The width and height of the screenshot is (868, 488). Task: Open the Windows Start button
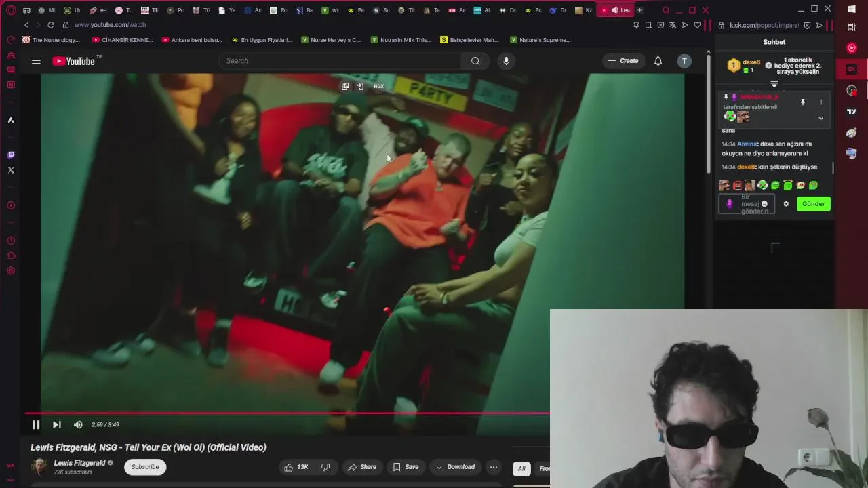coord(852,10)
